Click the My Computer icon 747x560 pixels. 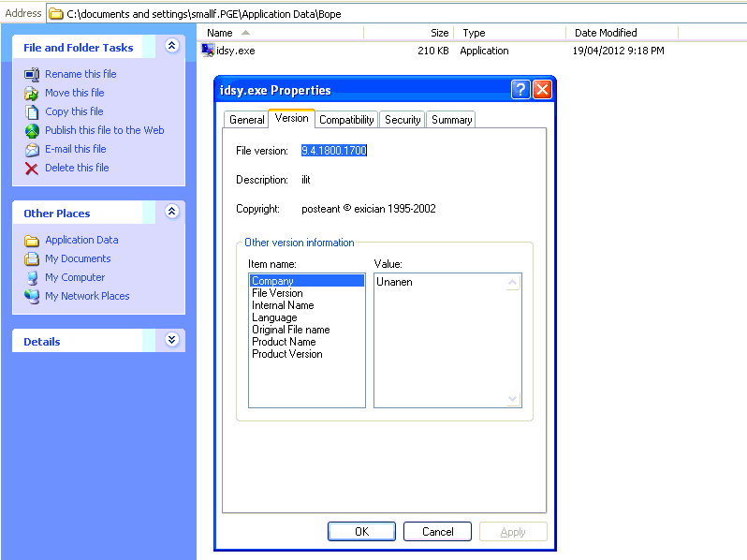(32, 278)
